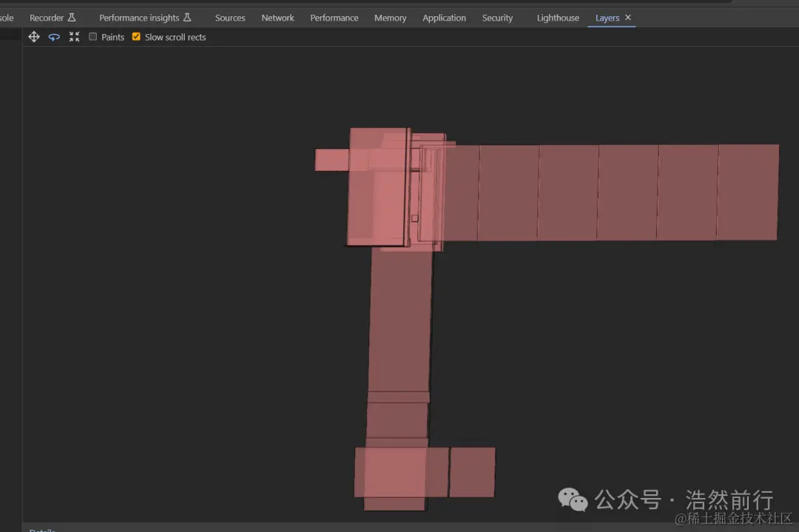The height and width of the screenshot is (532, 799).
Task: Select the tall vertical layer rect
Action: click(400, 321)
